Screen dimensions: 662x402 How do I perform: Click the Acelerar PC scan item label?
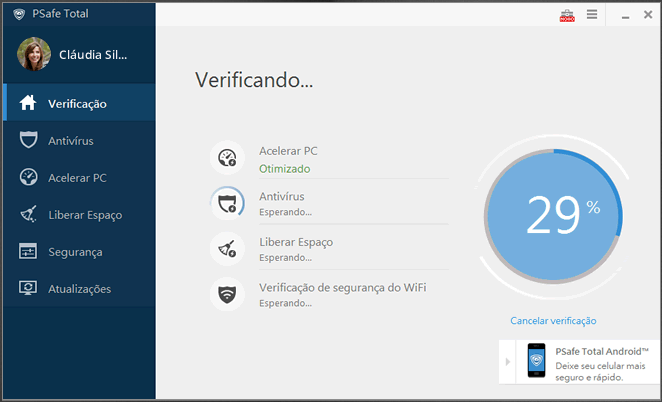(x=288, y=151)
